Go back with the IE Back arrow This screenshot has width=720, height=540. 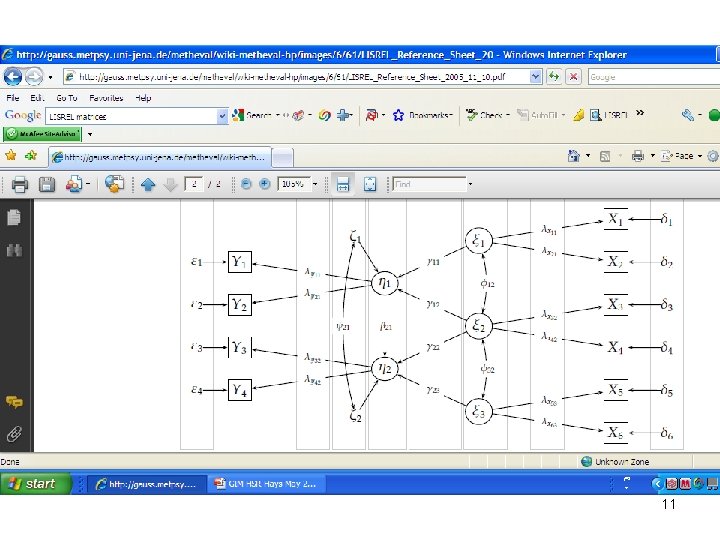click(13, 76)
